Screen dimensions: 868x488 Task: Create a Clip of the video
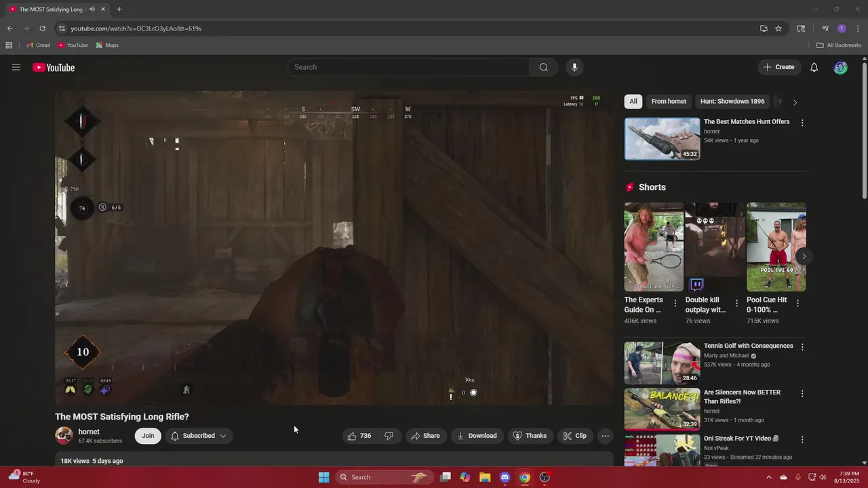click(x=574, y=436)
